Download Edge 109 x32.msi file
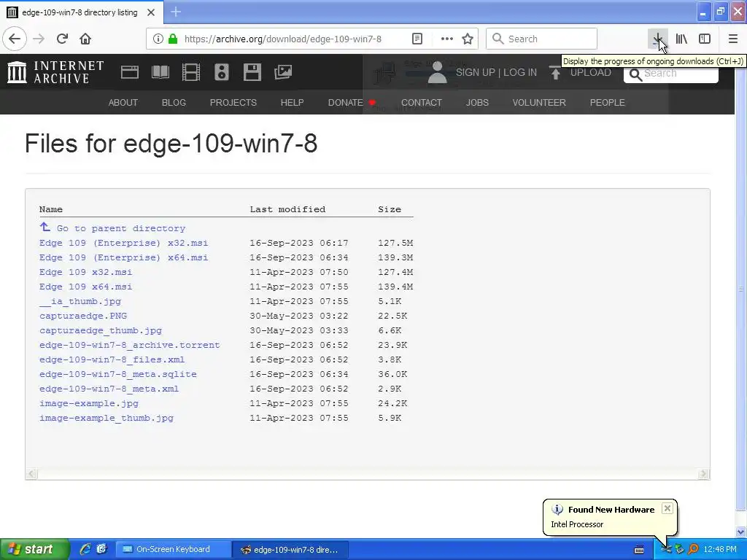This screenshot has height=560, width=747. click(x=86, y=272)
